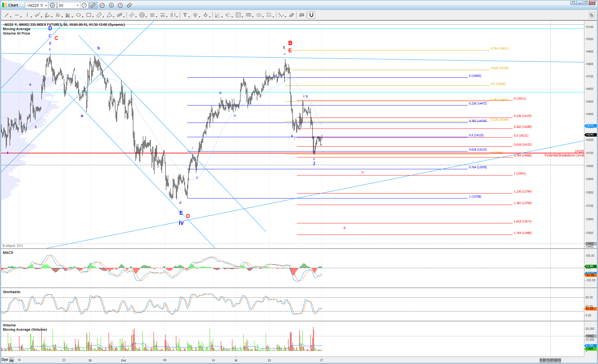Select the zigzag polyline tool

37,15
